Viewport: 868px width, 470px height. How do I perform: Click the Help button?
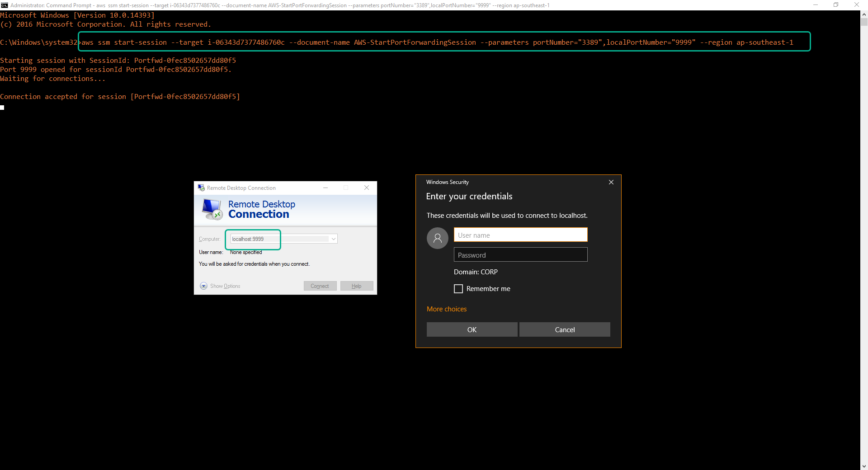tap(356, 286)
